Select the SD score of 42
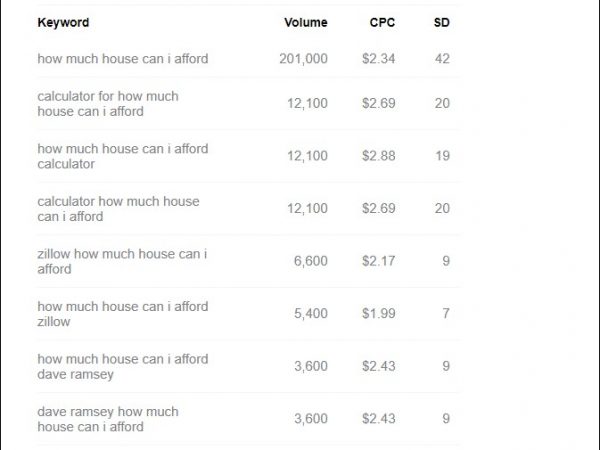 [x=442, y=59]
